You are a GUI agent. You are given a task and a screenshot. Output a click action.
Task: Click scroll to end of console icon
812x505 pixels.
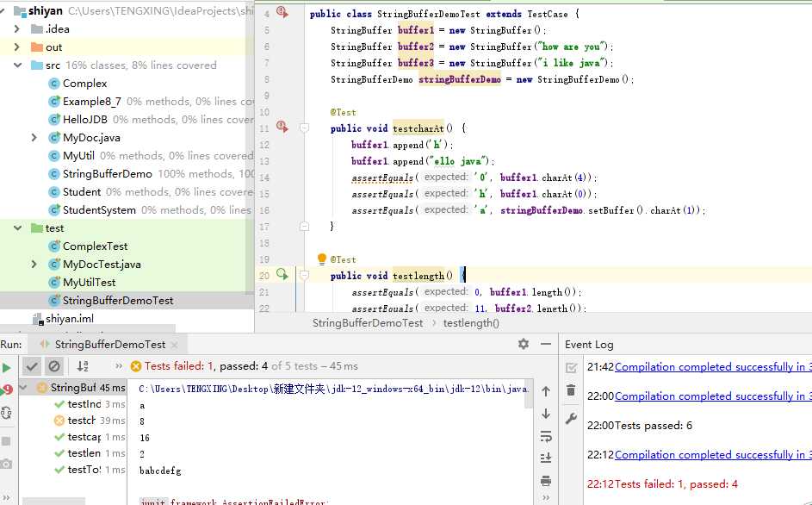[546, 458]
